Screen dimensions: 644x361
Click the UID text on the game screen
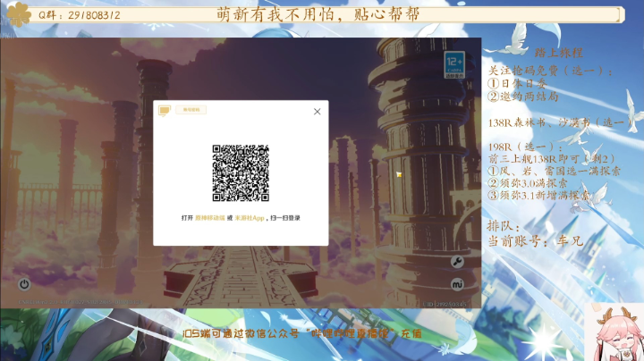[445, 304]
